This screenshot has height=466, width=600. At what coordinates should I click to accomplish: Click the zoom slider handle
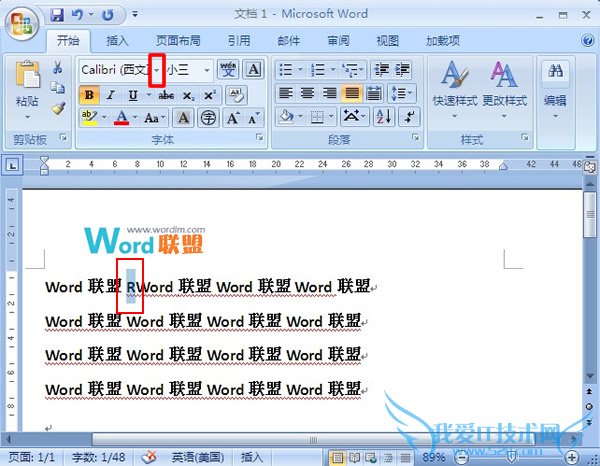pos(511,457)
